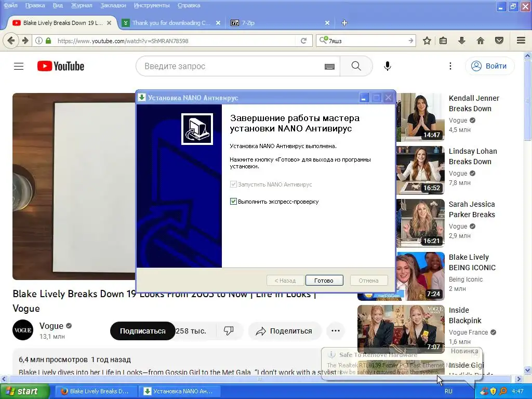Click the greyed Назад button in installer

pos(285,281)
